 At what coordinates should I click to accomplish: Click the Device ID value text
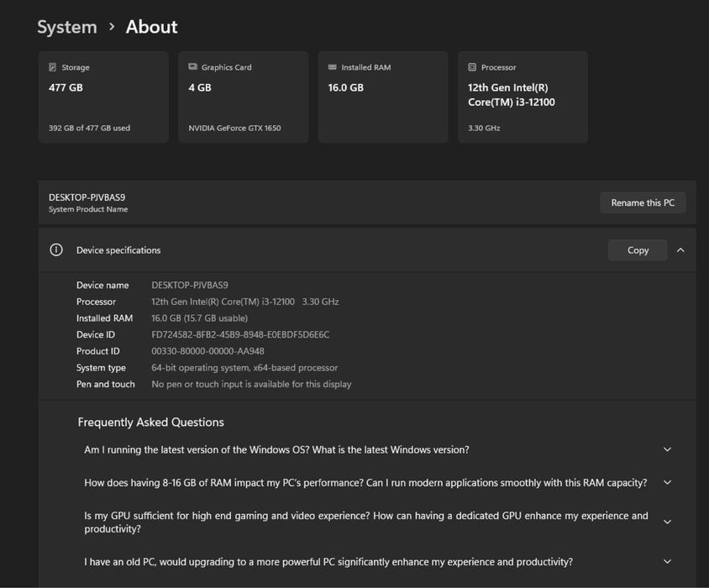[240, 334]
